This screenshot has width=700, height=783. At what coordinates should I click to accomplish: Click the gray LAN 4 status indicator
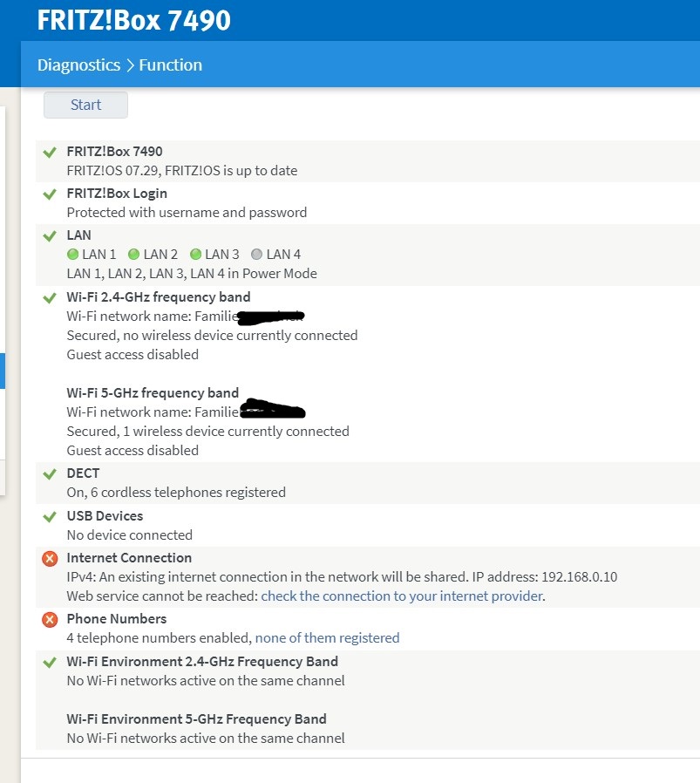256,255
